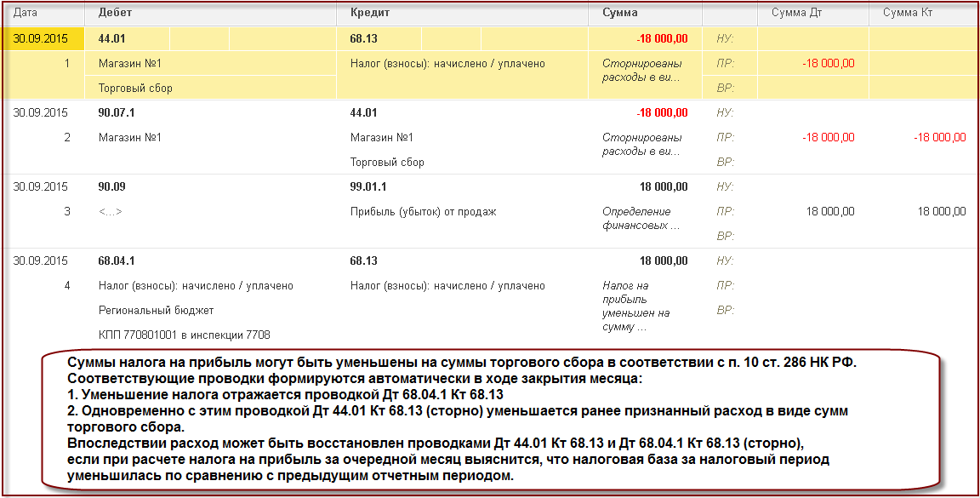Image resolution: width=980 pixels, height=498 pixels.
Task: Click the Сумма Кт column header
Action: (908, 13)
